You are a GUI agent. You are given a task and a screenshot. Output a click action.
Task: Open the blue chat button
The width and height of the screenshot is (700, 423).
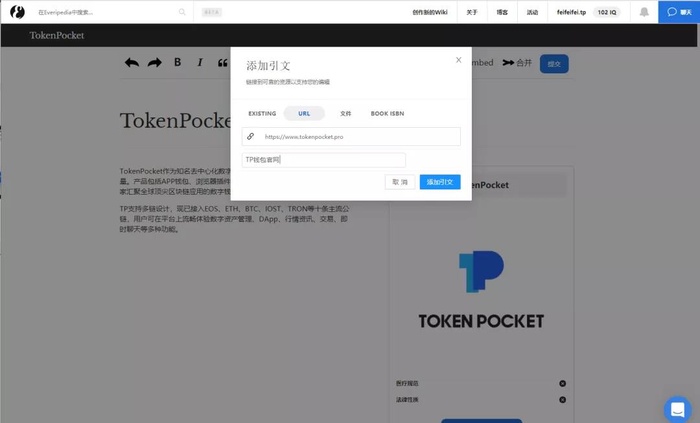(x=679, y=12)
